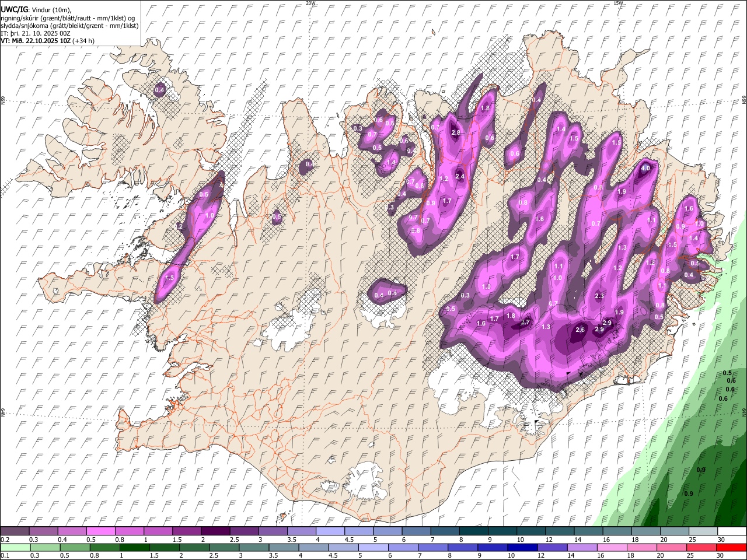Viewport: 747px width, 560px height.
Task: Pick rain legend swatch between 25 and 30
Action: point(700,548)
